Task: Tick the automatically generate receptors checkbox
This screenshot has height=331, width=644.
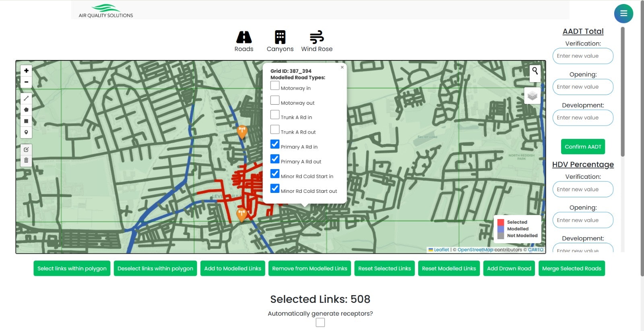Action: (320, 323)
